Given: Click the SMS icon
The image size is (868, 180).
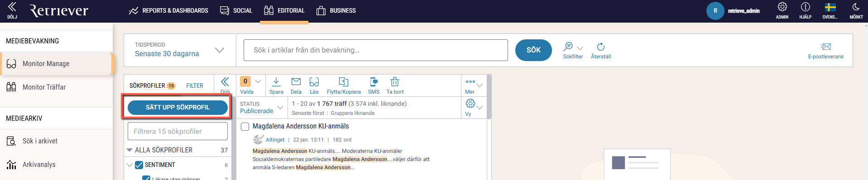Looking at the screenshot, I should pos(374,82).
